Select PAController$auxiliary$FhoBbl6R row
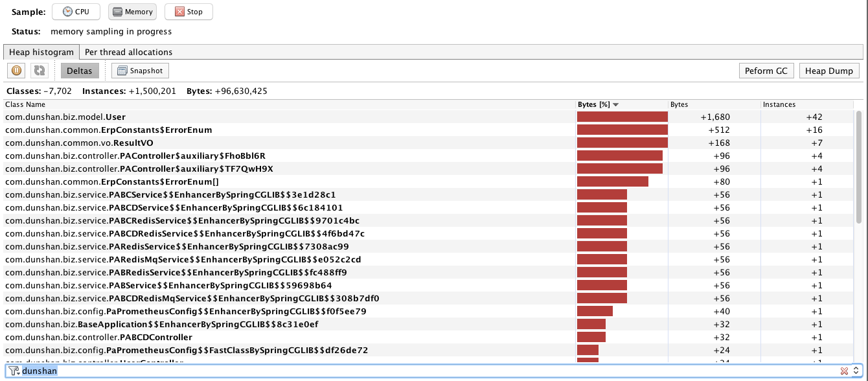 pyautogui.click(x=429, y=156)
